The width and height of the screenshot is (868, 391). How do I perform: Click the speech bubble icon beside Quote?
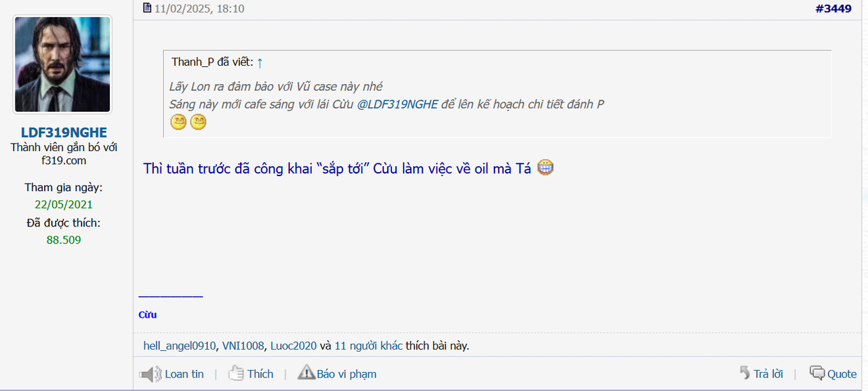[x=817, y=373]
